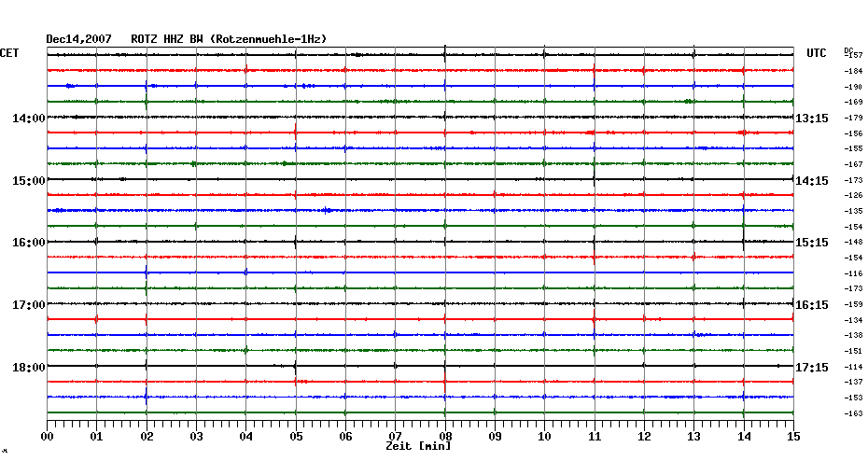Click minute label 15 on the time axis
The width and height of the screenshot is (868, 461).
tap(794, 437)
